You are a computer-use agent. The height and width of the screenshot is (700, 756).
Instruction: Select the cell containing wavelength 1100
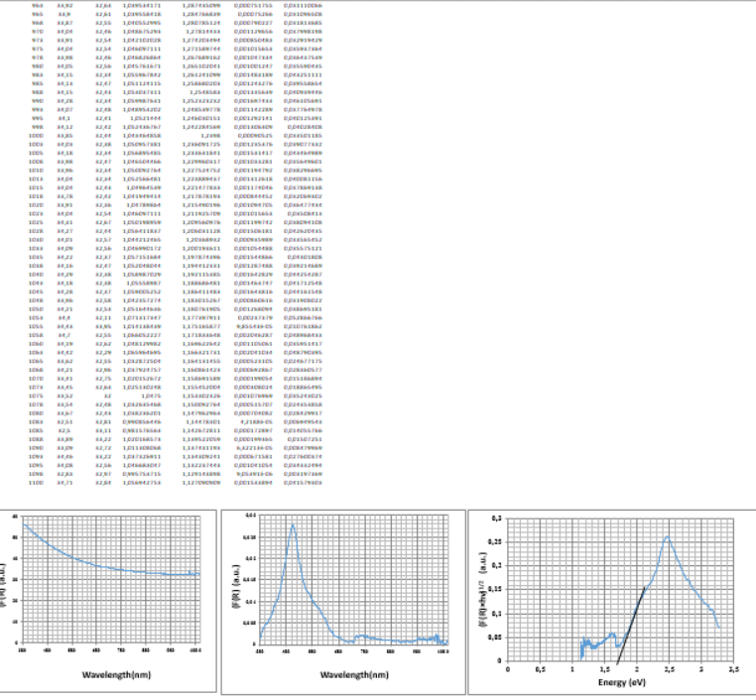tap(36, 482)
